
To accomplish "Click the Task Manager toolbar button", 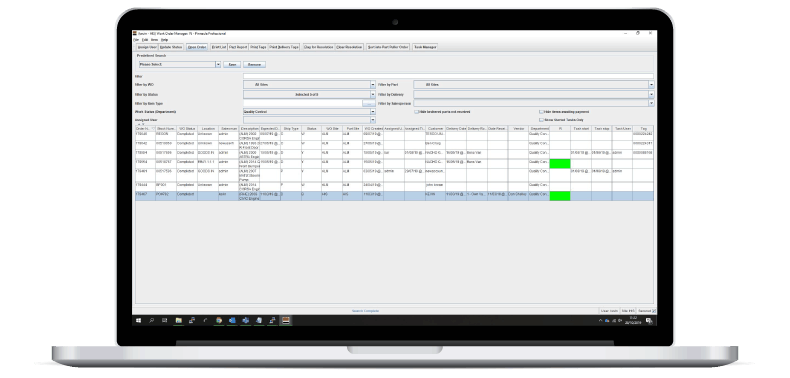I will [x=425, y=47].
